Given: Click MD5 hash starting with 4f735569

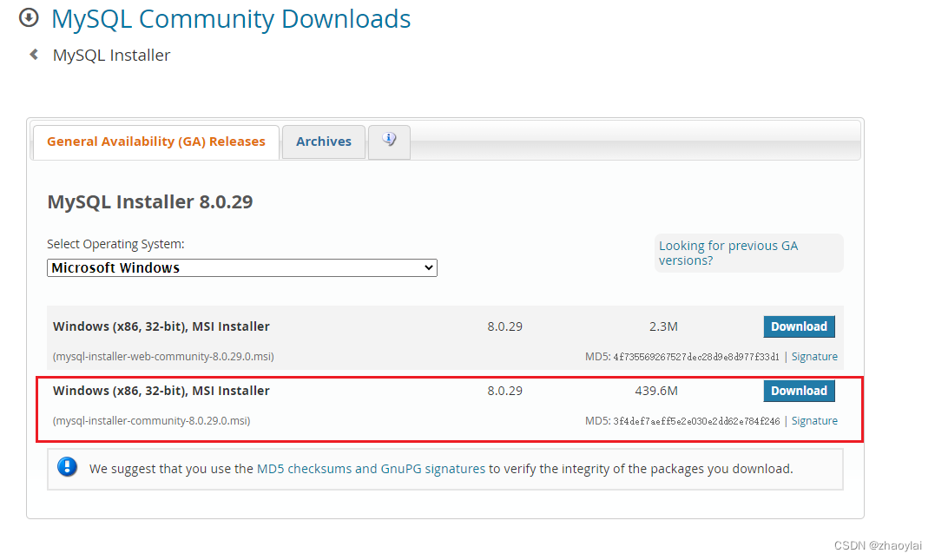Looking at the screenshot, I should coord(696,357).
